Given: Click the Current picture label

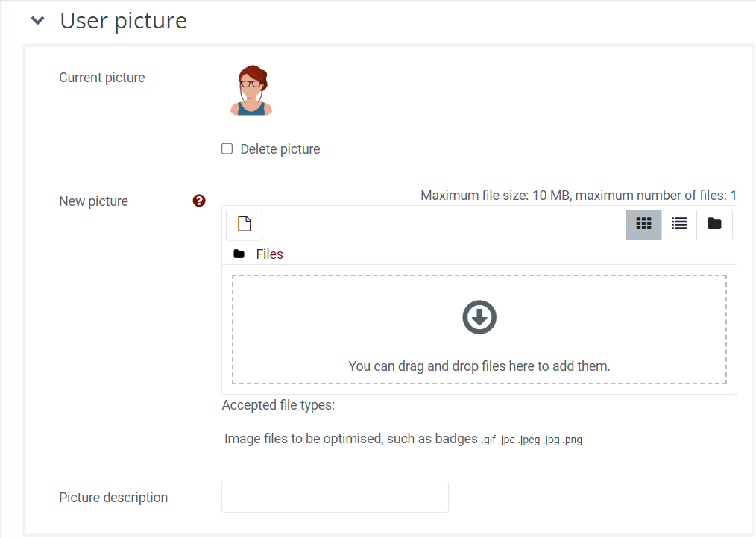Looking at the screenshot, I should (x=102, y=78).
